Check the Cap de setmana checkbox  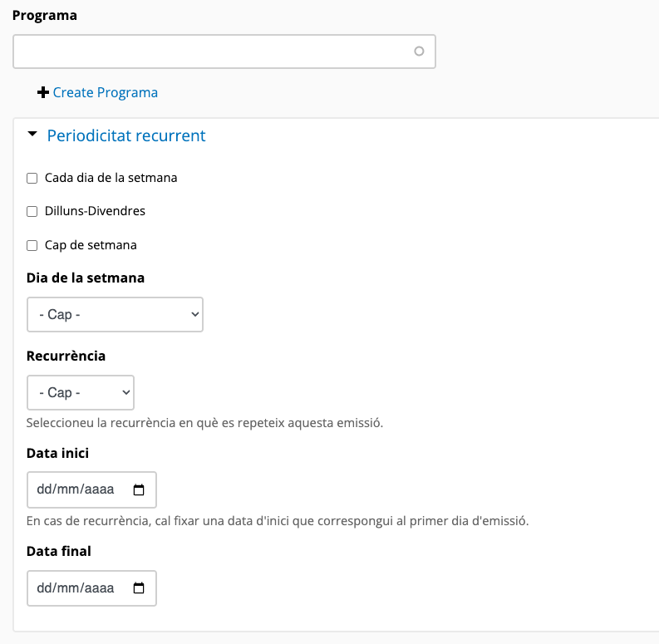tap(32, 245)
